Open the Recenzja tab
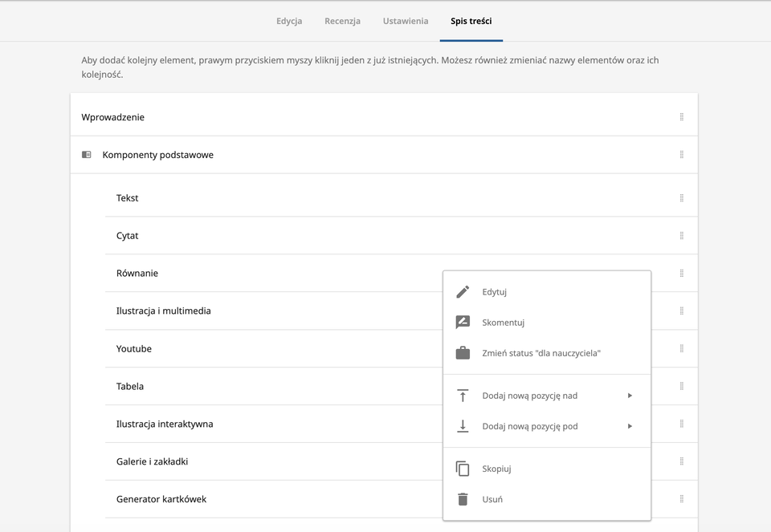 pos(342,21)
